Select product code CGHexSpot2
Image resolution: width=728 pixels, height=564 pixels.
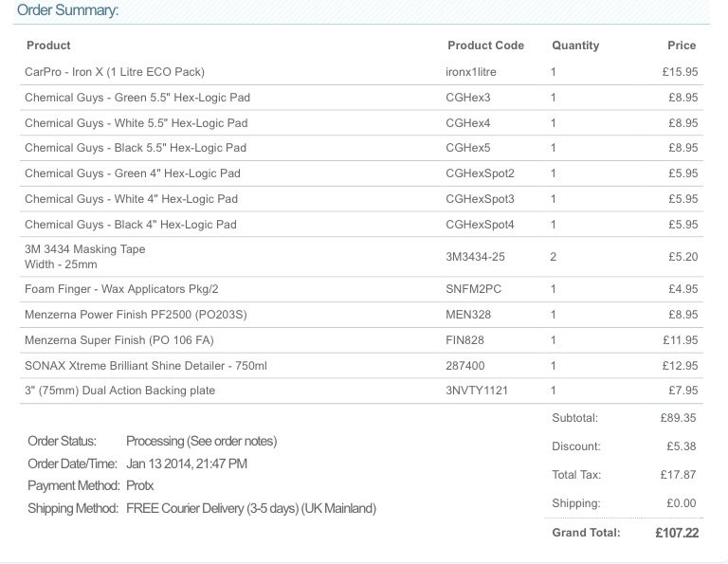click(480, 173)
